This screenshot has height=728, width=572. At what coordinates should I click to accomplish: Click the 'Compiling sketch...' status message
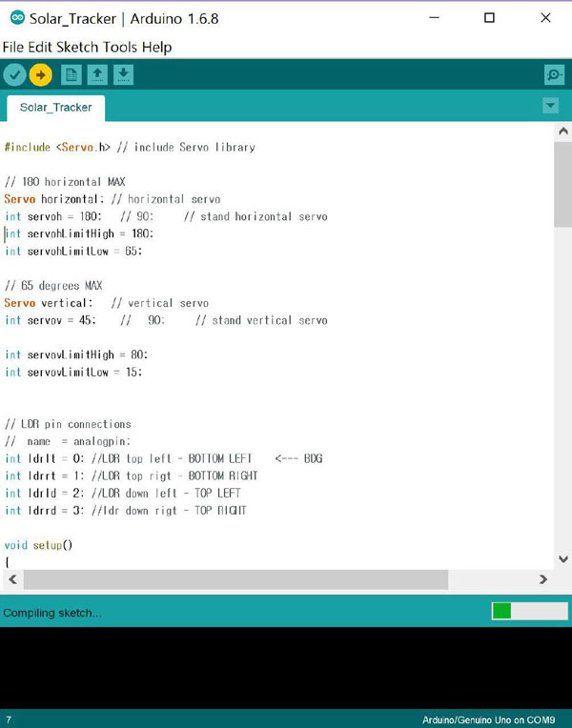coord(52,613)
